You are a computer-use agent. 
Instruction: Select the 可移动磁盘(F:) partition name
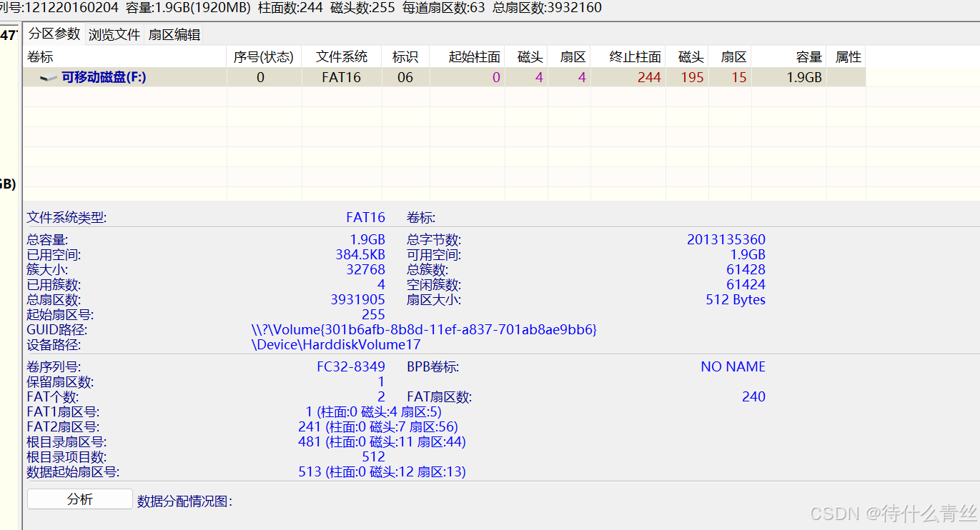(104, 77)
